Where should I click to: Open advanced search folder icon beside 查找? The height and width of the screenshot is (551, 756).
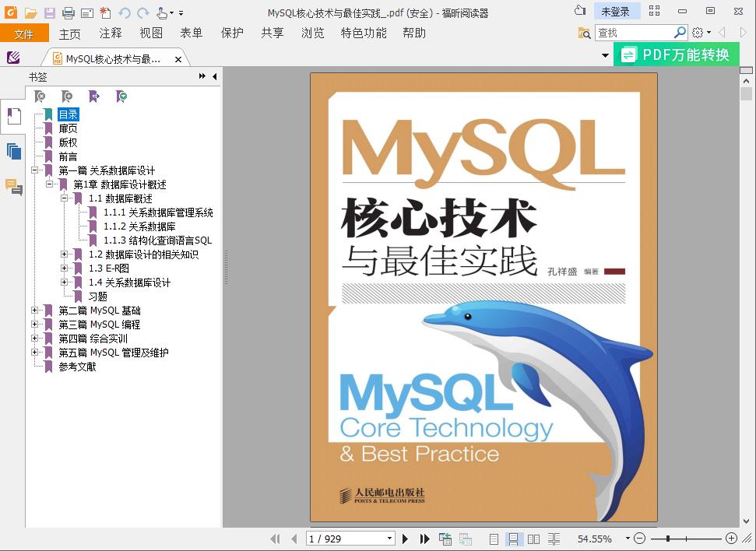pyautogui.click(x=585, y=33)
